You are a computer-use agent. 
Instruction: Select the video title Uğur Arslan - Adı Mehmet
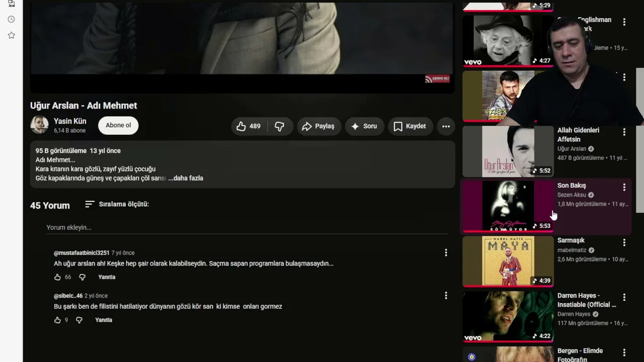[84, 106]
